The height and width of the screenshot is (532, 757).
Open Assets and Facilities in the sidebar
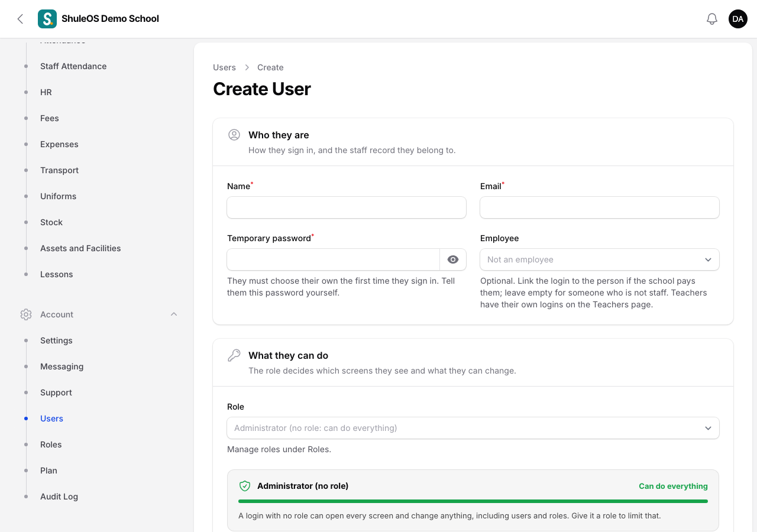pos(80,248)
